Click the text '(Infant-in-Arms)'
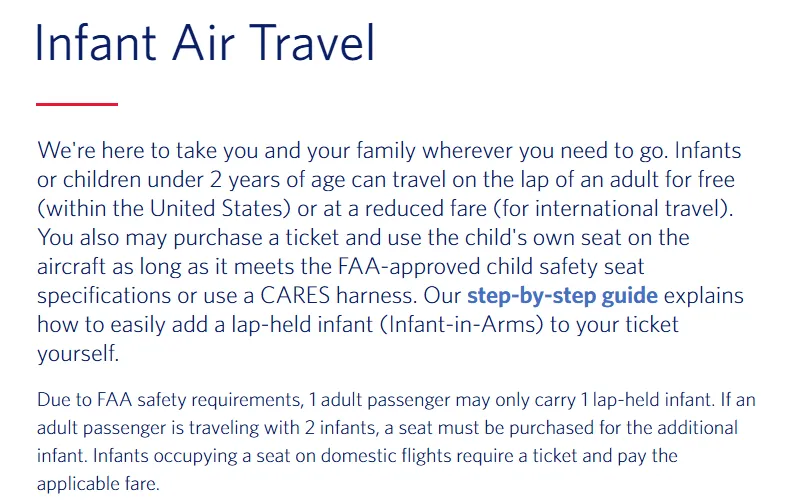This screenshot has width=794, height=504. coord(461,325)
